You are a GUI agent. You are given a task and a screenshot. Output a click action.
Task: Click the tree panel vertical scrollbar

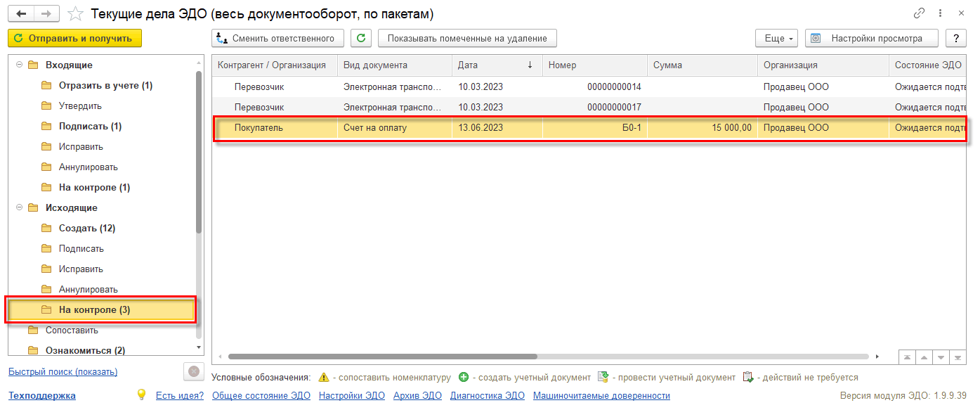[199, 151]
